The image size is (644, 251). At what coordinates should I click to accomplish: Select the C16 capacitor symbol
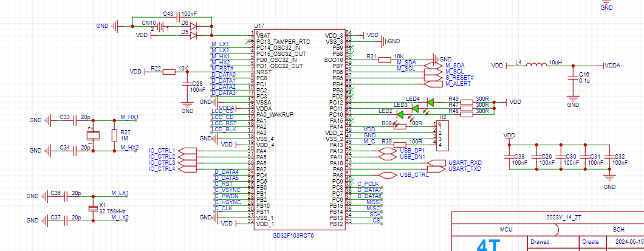tap(572, 78)
